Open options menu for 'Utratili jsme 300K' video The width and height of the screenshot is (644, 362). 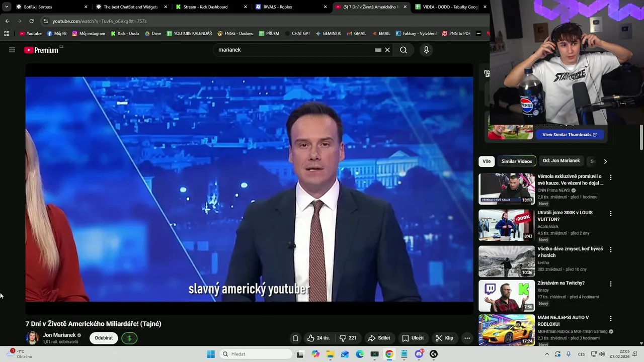coord(611,214)
